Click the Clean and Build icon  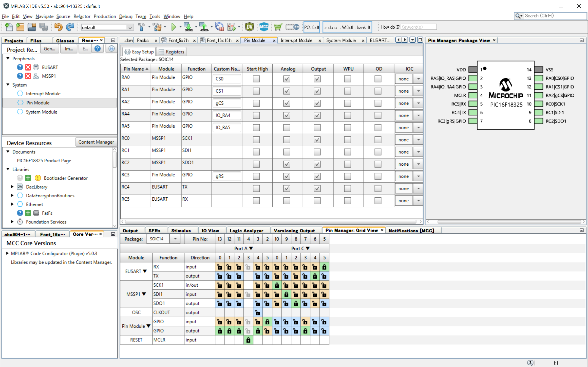click(157, 27)
